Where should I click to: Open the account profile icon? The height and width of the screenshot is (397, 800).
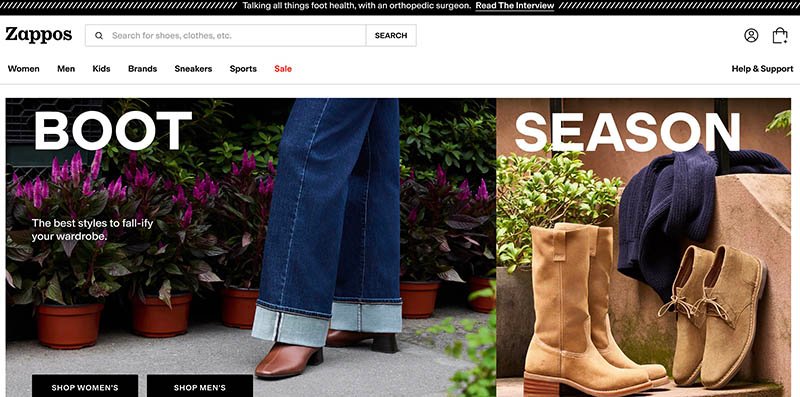pos(751,35)
